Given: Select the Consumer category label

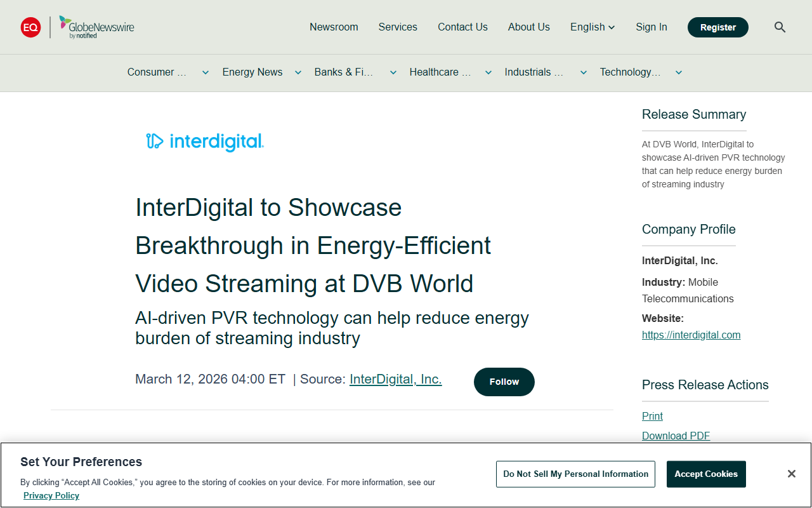Looking at the screenshot, I should (157, 72).
